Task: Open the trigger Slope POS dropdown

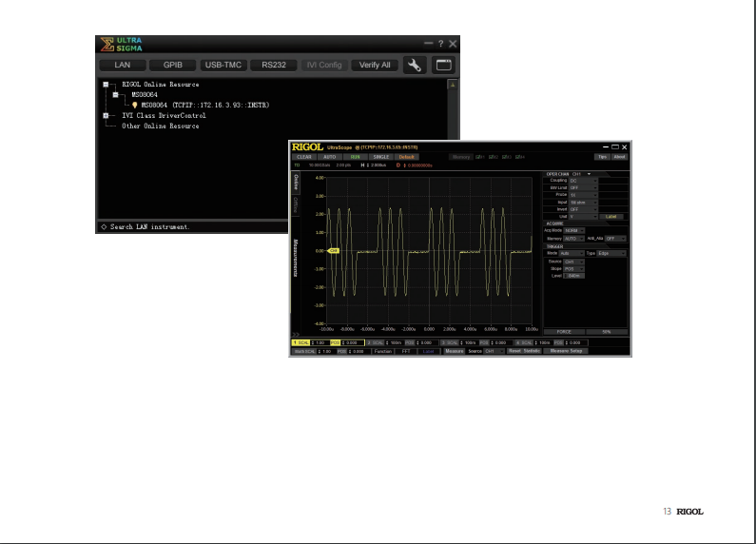Action: [x=573, y=268]
